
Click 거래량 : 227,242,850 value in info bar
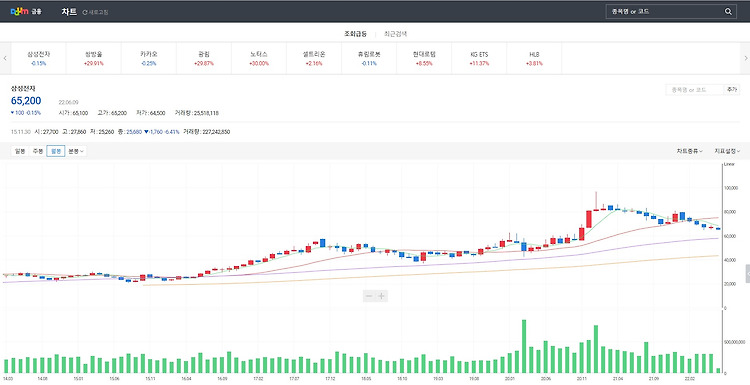pyautogui.click(x=207, y=132)
